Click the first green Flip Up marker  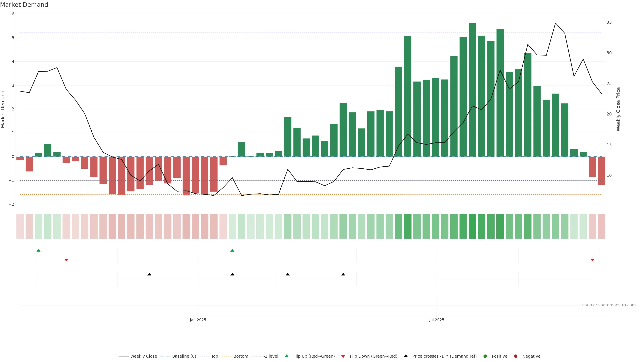pos(39,250)
